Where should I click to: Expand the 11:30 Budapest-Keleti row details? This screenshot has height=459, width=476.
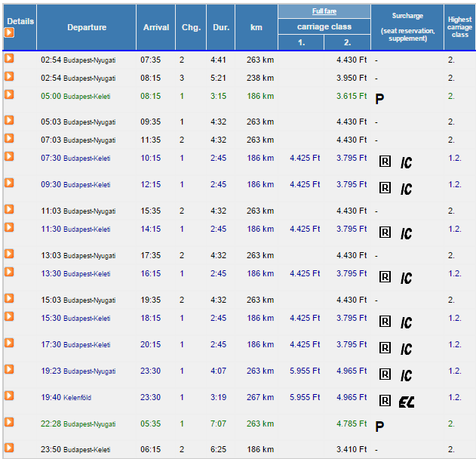9,227
